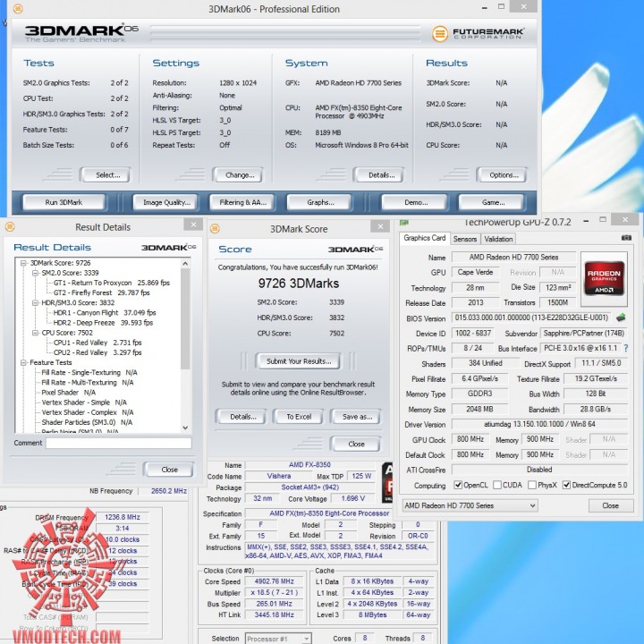The width and height of the screenshot is (644, 644).
Task: Click the Run 3DMark button
Action: pos(64,202)
